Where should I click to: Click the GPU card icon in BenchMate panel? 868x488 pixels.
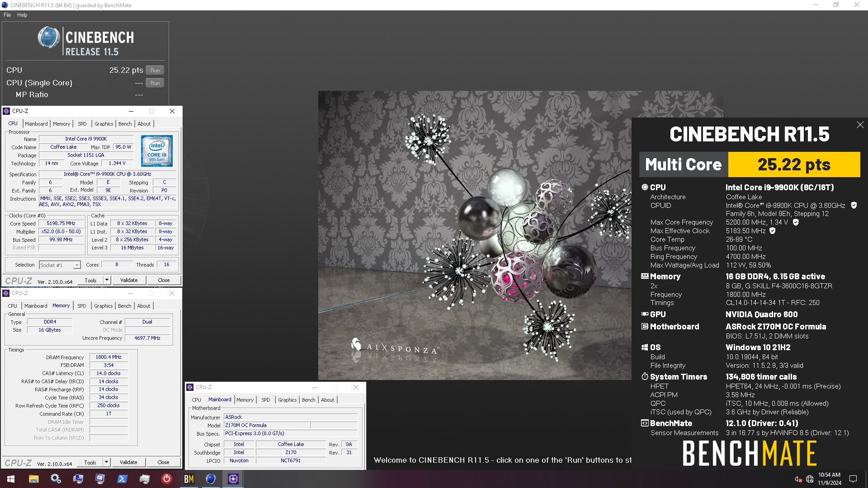tap(645, 314)
